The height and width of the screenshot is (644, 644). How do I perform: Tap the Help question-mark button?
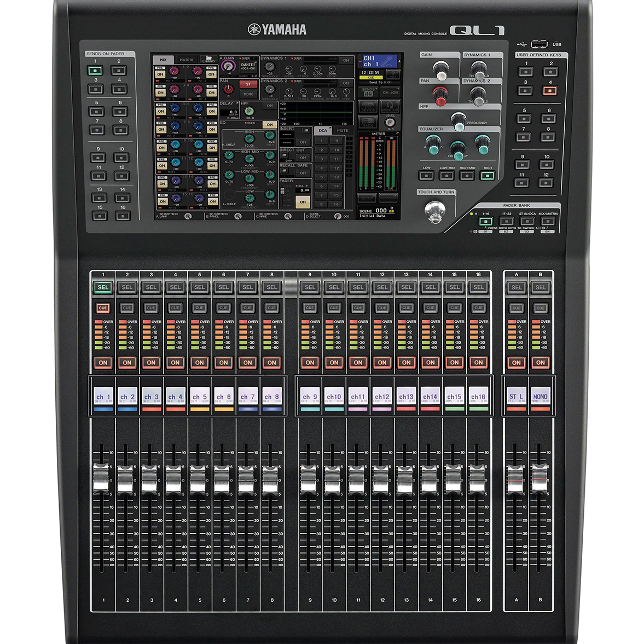click(393, 74)
